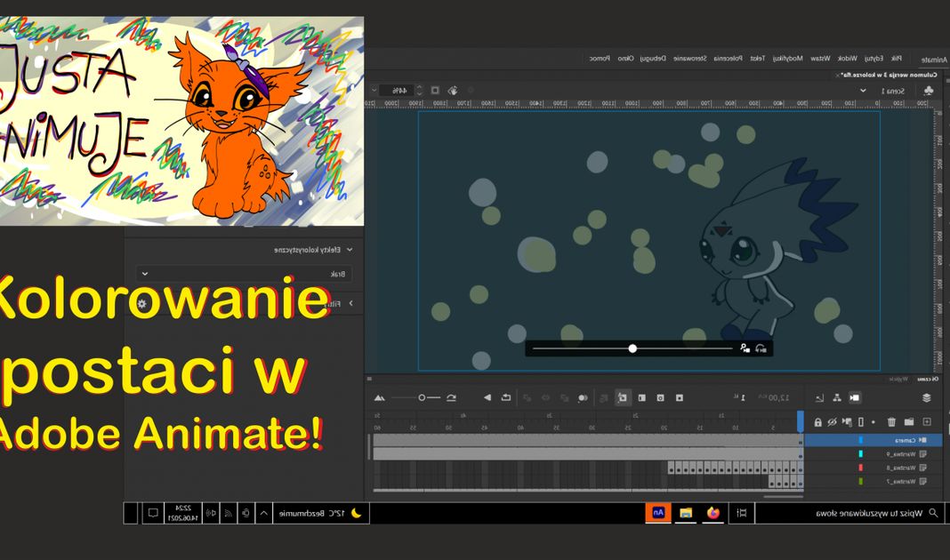The height and width of the screenshot is (560, 950).
Task: Click the red color swatch of Warstwa_8
Action: click(x=861, y=468)
